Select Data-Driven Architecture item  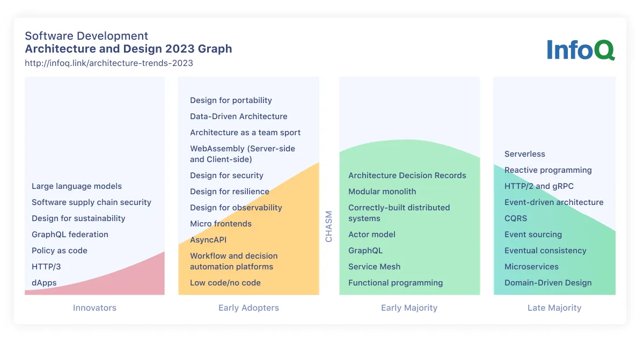tap(238, 116)
